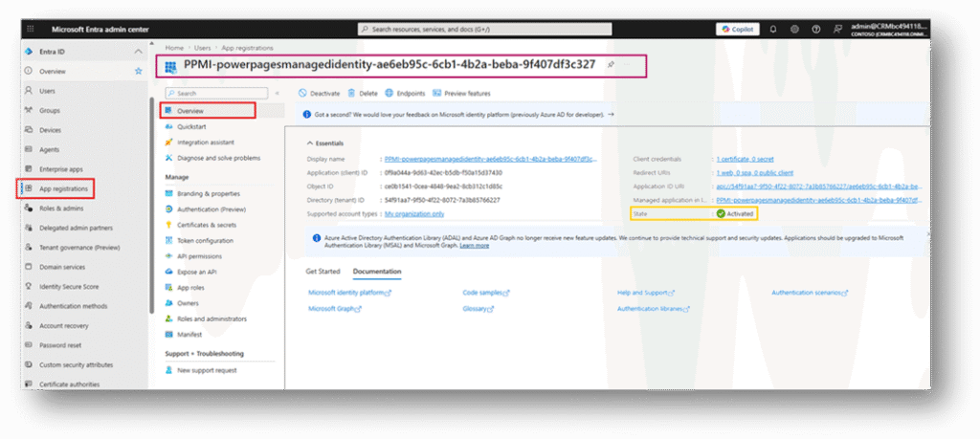Click the Delete toolbar command

(363, 94)
